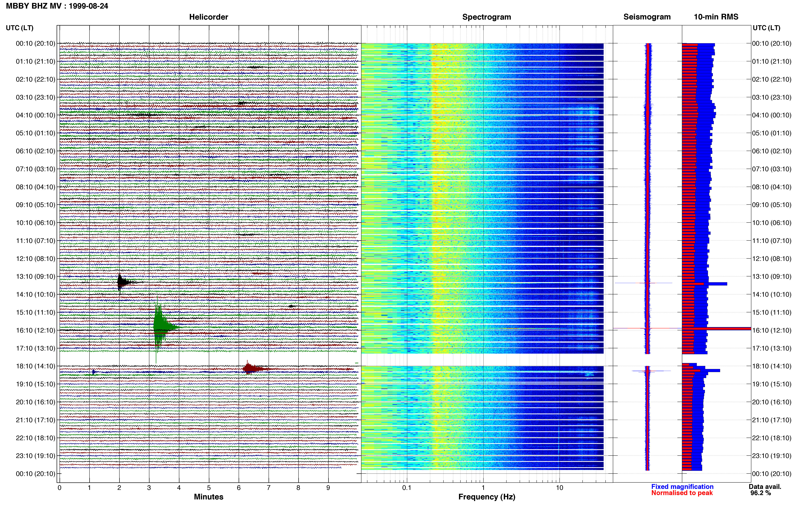The image size is (812, 508).
Task: Click the right 02:10 (22:10) time label
Action: (772, 79)
